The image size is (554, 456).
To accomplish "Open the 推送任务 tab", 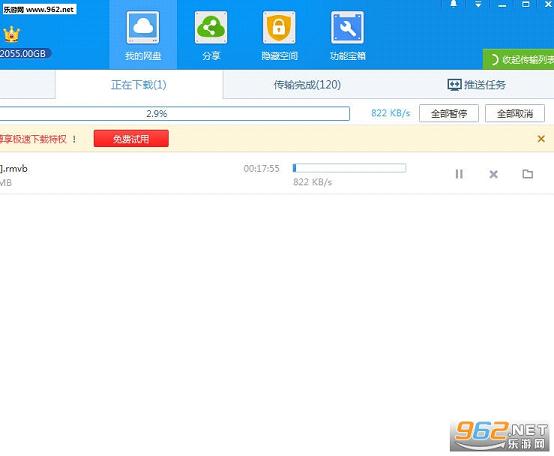I will 476,85.
